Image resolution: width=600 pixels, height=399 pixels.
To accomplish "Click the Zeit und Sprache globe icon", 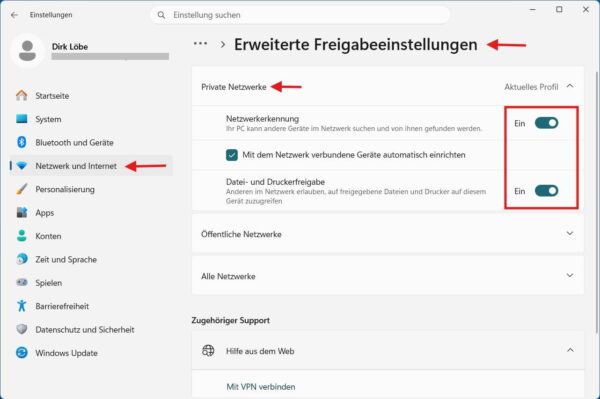I will pyautogui.click(x=22, y=259).
